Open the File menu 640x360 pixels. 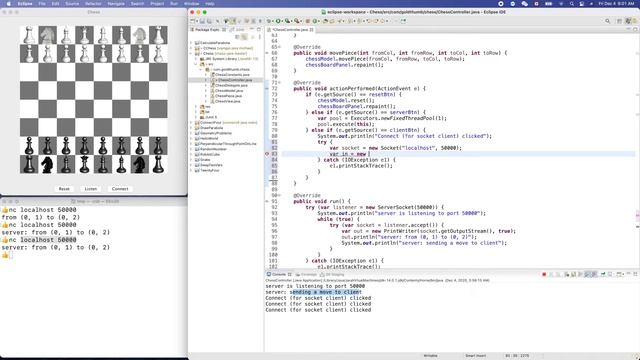tap(42, 4)
